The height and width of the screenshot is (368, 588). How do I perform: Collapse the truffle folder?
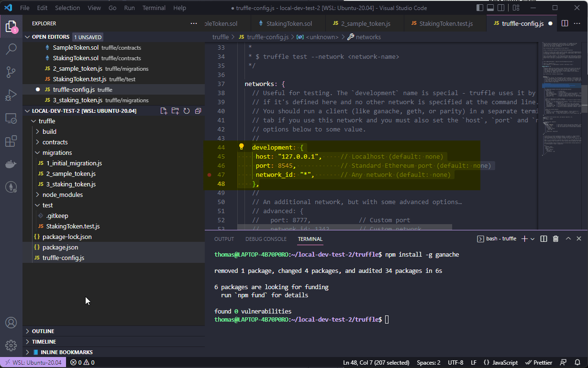pyautogui.click(x=43, y=121)
